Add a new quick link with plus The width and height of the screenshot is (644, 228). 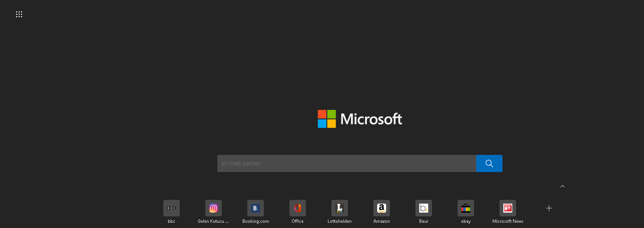click(x=549, y=208)
